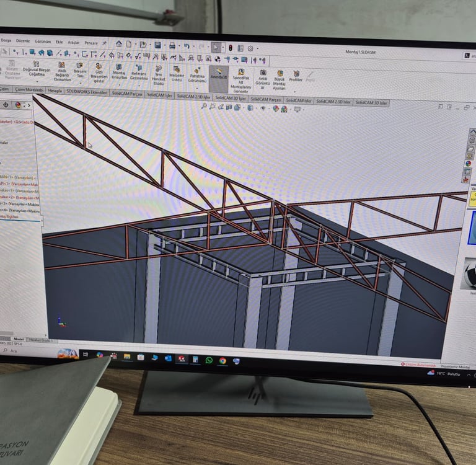Switch to SOLIDWORKS Eklentileri tab
The height and width of the screenshot is (465, 476).
click(87, 92)
